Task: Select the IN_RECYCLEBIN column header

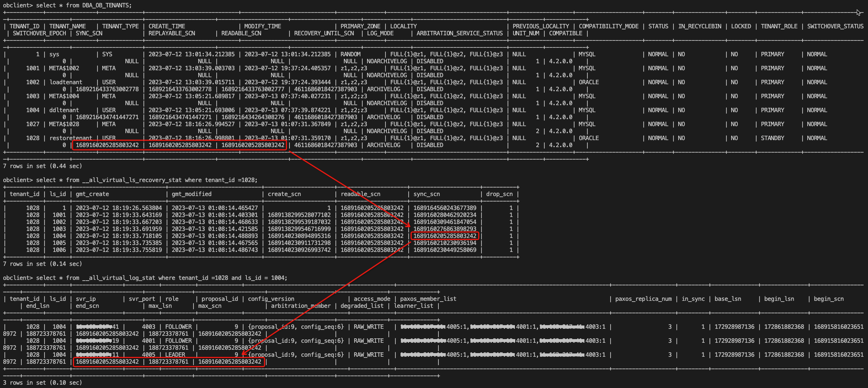Action: coord(700,26)
